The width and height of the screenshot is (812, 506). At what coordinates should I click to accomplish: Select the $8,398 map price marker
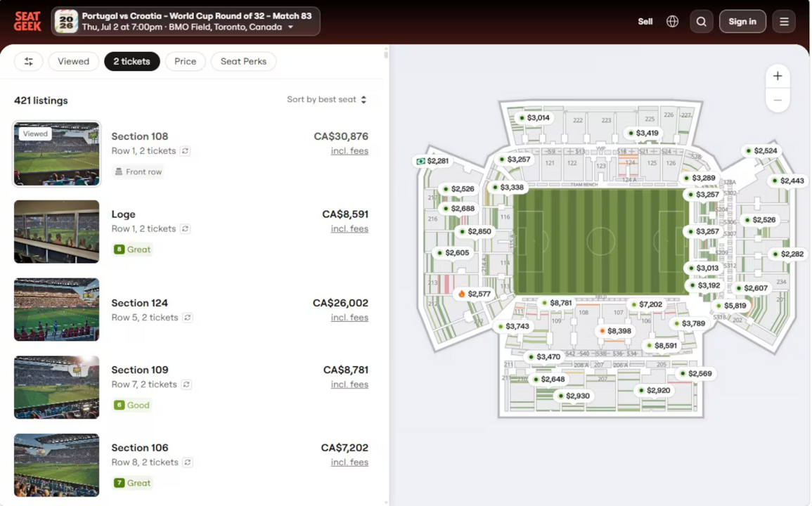coord(614,331)
